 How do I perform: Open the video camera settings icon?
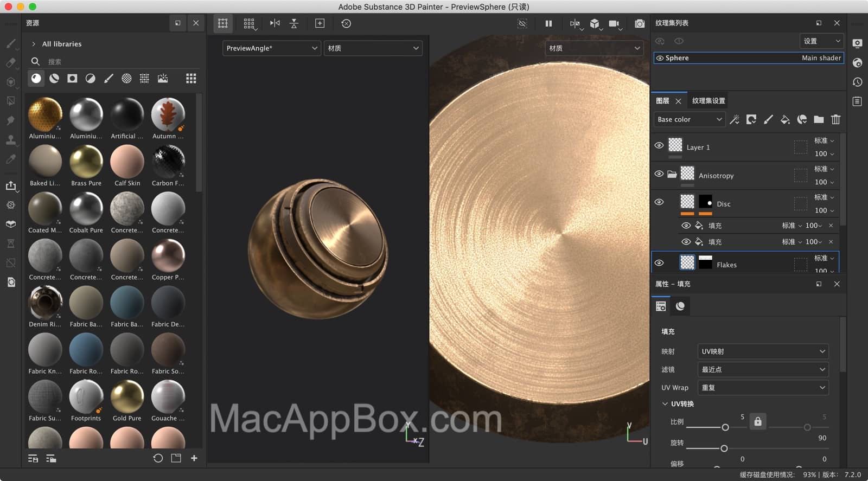coord(614,23)
